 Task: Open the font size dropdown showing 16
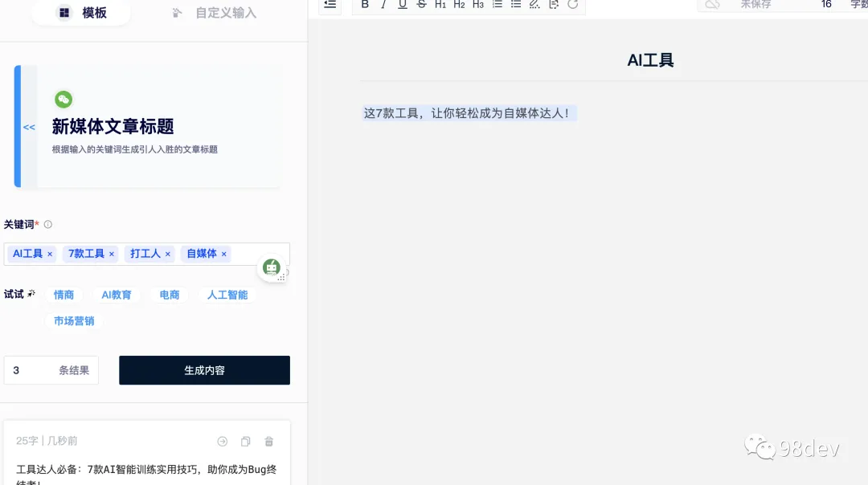[826, 4]
